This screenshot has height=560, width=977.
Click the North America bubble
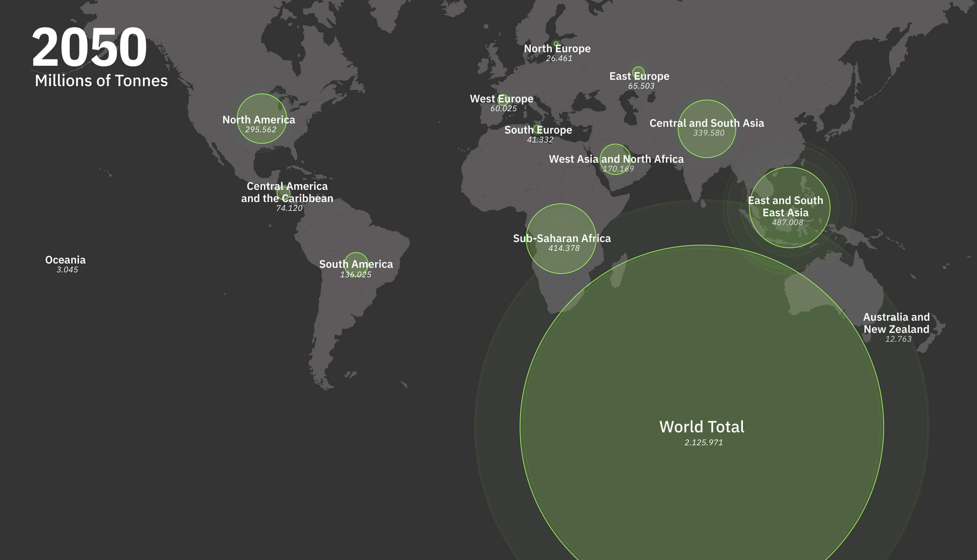262,106
